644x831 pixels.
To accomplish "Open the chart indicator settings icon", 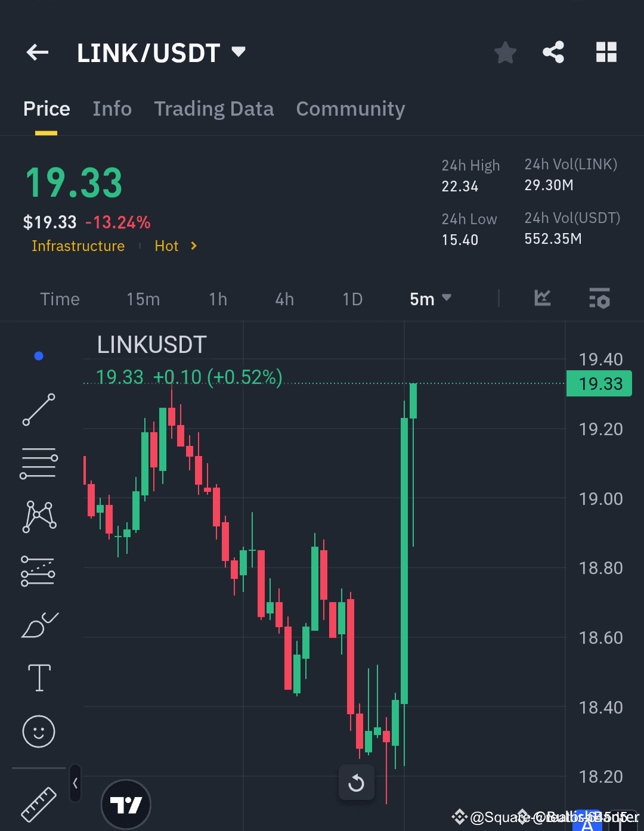I will pos(599,299).
